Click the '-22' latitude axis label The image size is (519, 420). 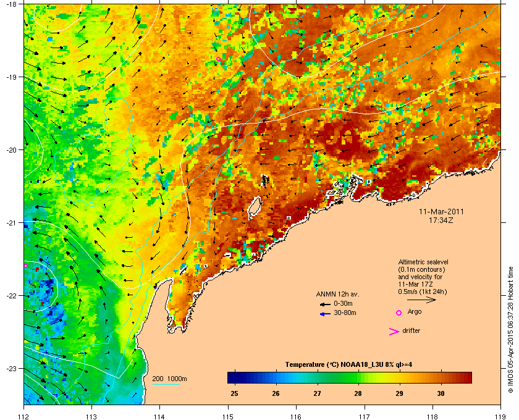[x=12, y=296]
